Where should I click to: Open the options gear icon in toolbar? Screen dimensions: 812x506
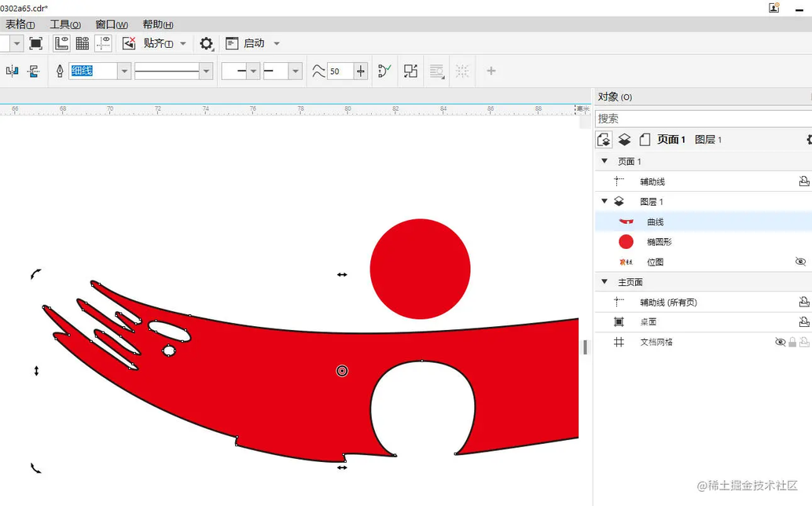[x=206, y=43]
